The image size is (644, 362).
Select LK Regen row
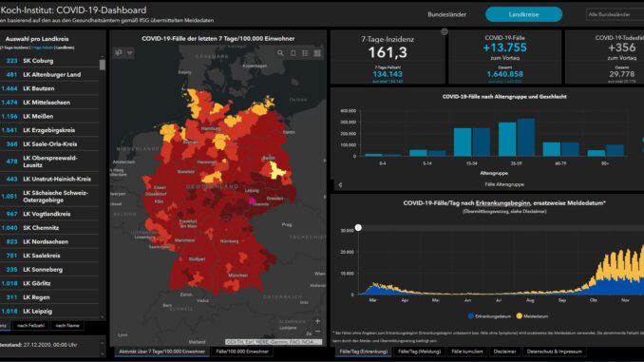49,297
